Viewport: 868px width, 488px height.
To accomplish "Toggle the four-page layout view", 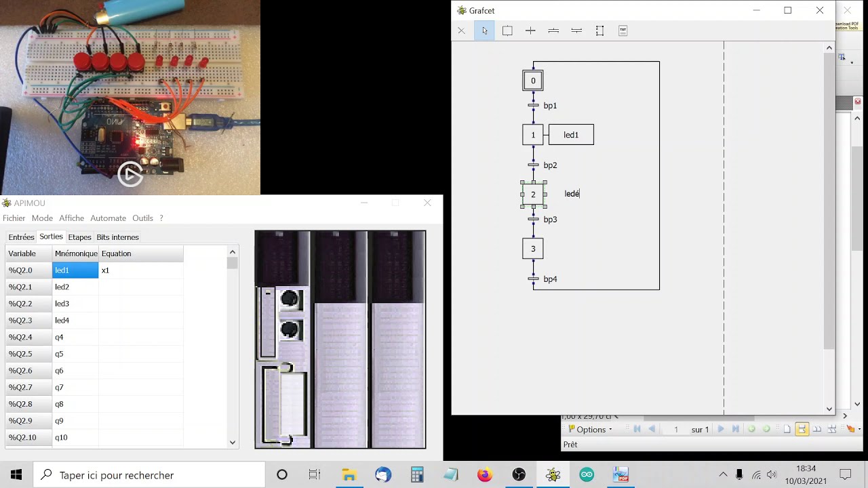I will pos(831,430).
